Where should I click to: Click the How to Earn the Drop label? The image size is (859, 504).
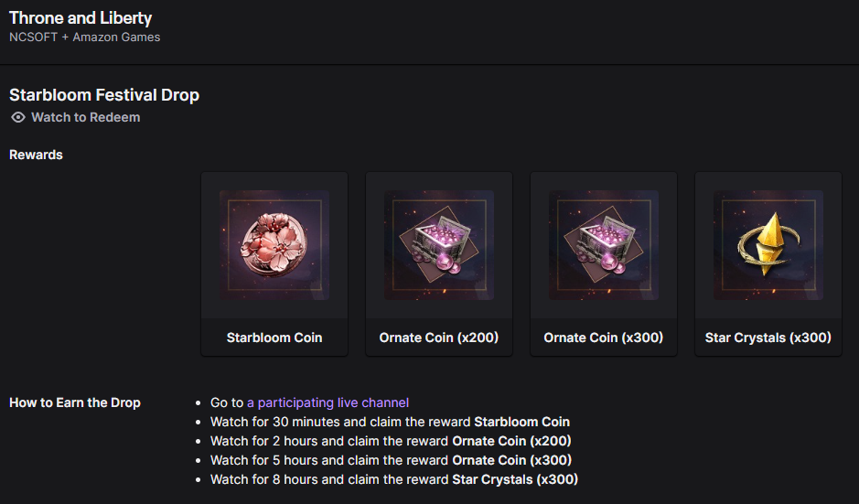click(75, 402)
